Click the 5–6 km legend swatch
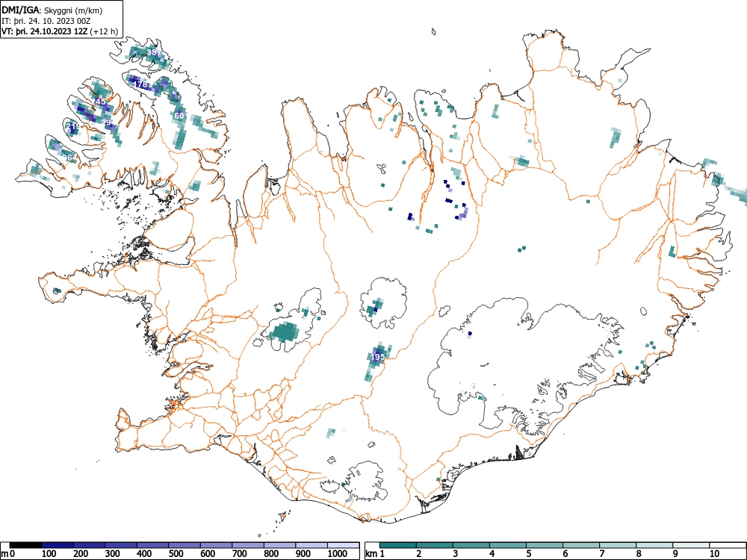The height and width of the screenshot is (560, 747). coord(545,545)
